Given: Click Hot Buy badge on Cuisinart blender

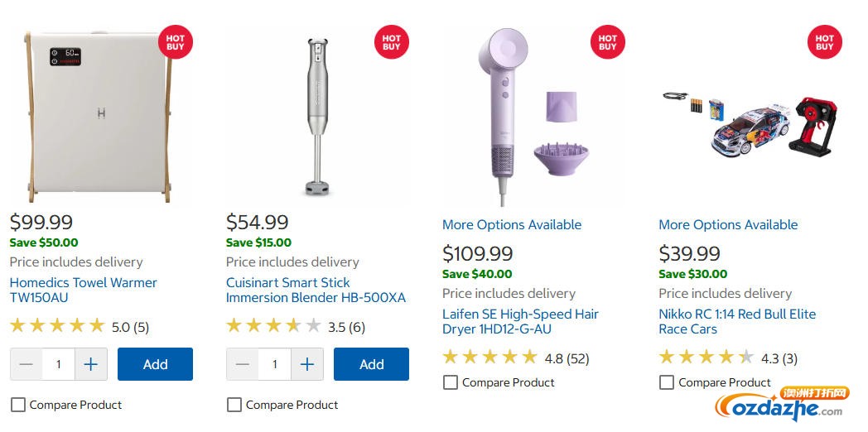Looking at the screenshot, I should (x=392, y=42).
